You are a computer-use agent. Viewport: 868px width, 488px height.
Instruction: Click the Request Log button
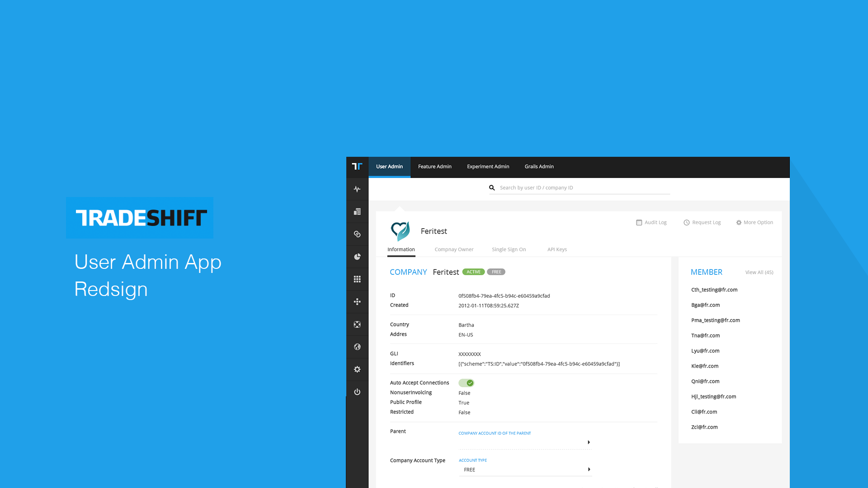click(702, 222)
